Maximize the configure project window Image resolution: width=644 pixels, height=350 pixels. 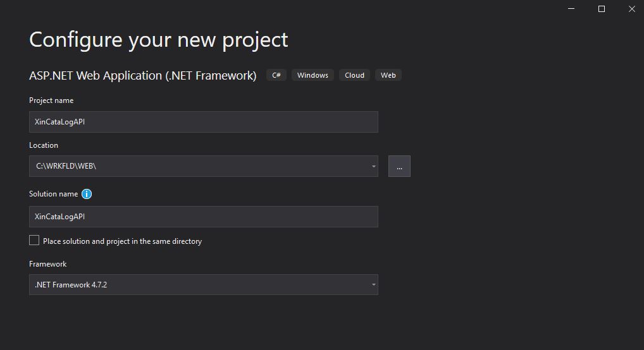pos(601,9)
